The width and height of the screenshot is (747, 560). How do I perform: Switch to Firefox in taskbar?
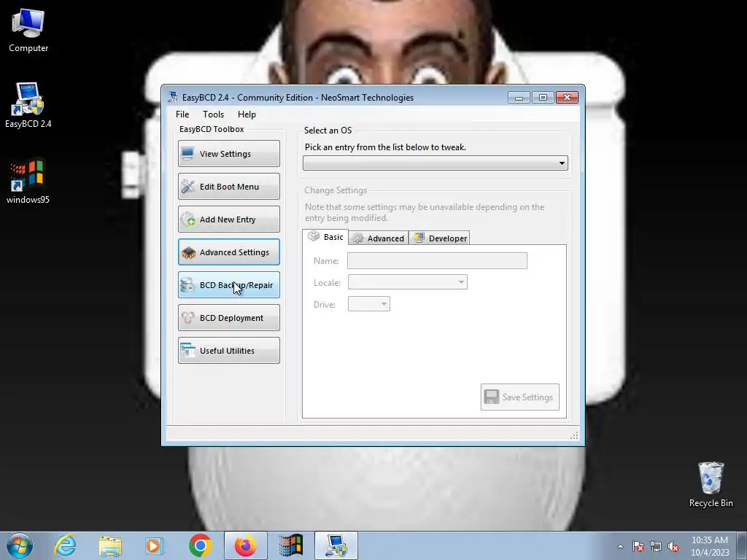(245, 545)
